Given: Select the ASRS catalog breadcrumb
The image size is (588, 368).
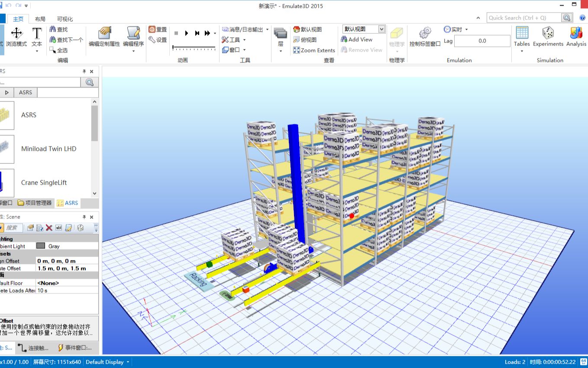Looking at the screenshot, I should point(26,92).
